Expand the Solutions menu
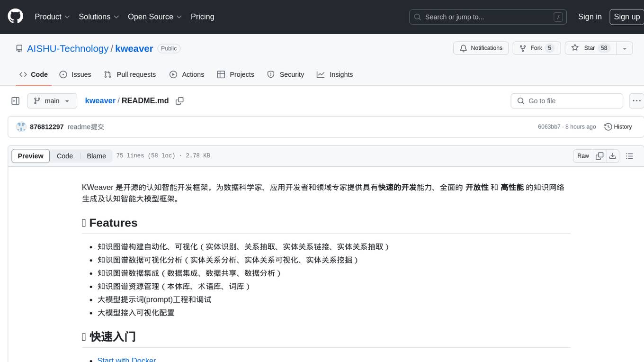The height and width of the screenshot is (362, 644). click(98, 17)
